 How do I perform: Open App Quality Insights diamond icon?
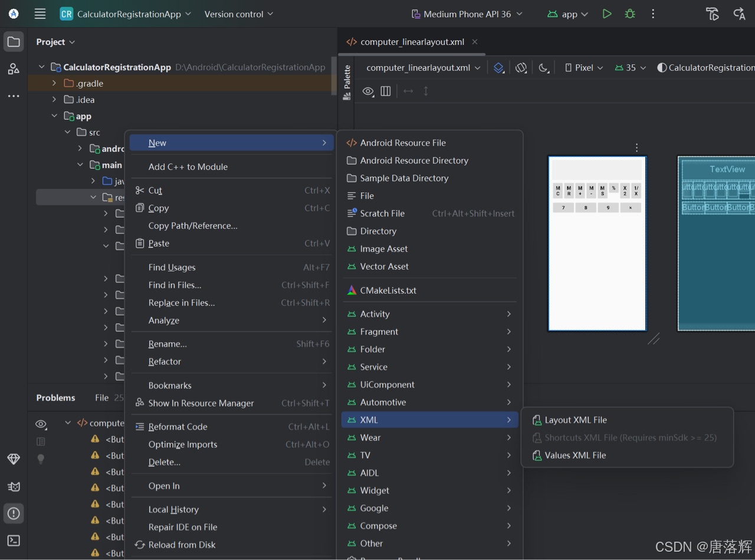click(x=13, y=459)
